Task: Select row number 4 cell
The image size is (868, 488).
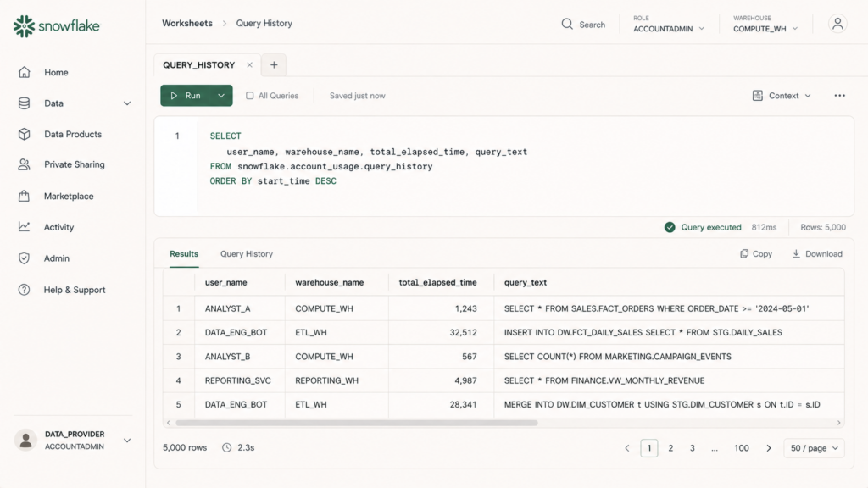Action: click(x=178, y=380)
